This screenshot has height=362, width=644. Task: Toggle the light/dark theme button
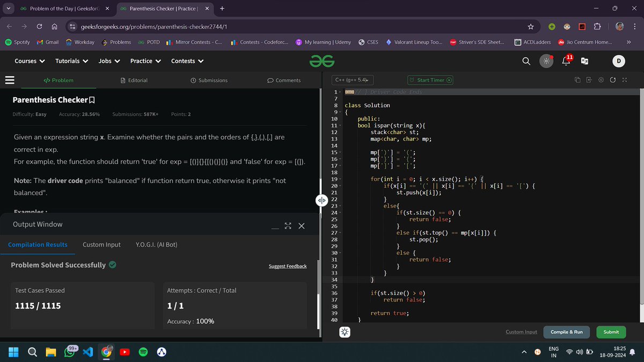pos(546,61)
